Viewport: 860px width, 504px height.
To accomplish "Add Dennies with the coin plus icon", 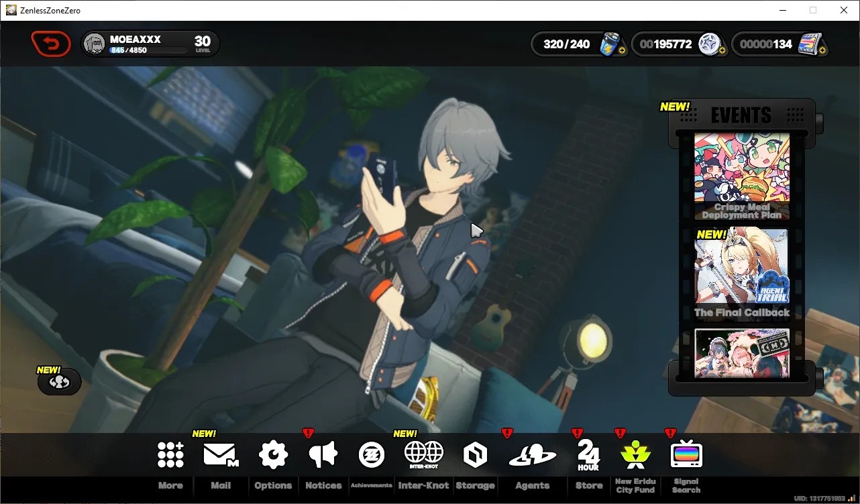I will point(722,50).
